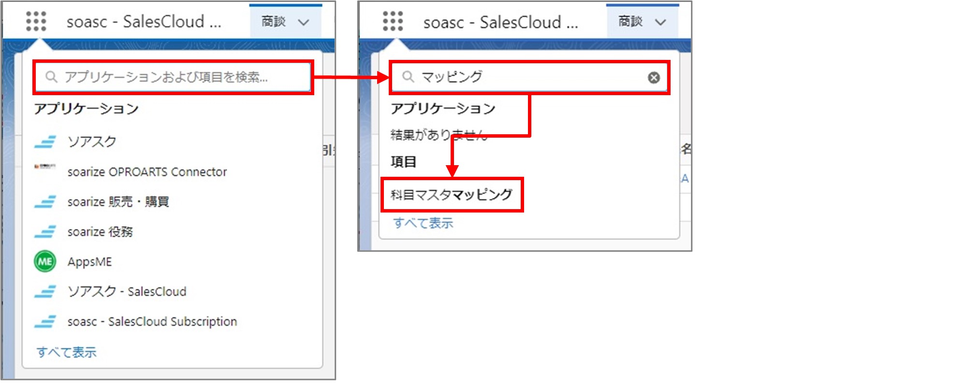Click app name soasc - SalesCloud in right header
The image size is (980, 383).
(x=501, y=22)
